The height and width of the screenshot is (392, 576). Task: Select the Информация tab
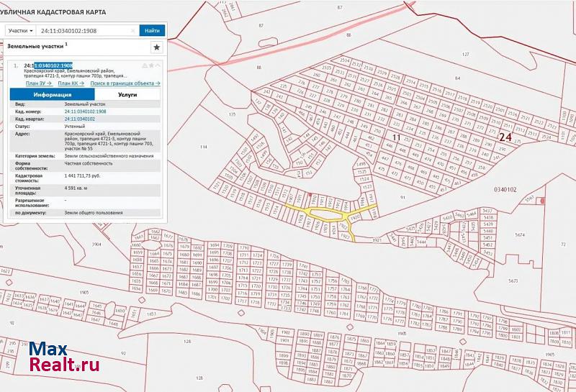[52, 94]
